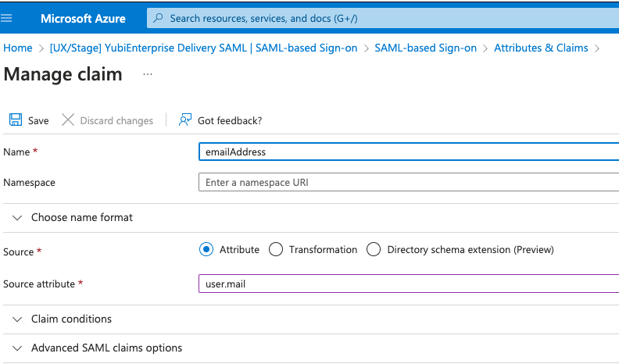
Task: Open the ellipsis menu beside Manage claim
Action: click(148, 74)
